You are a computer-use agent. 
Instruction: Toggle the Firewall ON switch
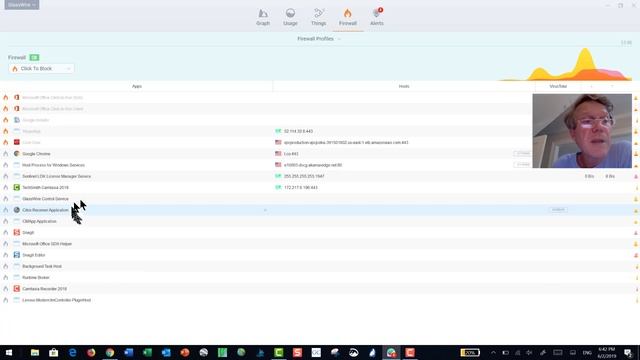pos(34,58)
